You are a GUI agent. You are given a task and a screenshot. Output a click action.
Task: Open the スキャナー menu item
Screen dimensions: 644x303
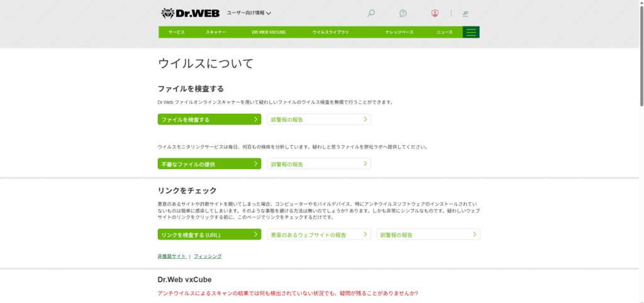tap(216, 32)
